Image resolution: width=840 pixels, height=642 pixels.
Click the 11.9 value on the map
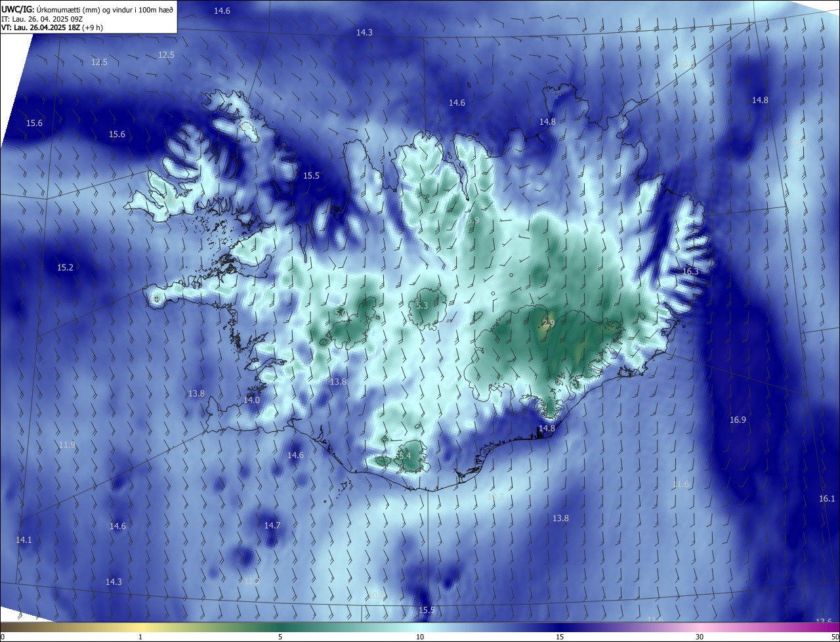pos(67,444)
